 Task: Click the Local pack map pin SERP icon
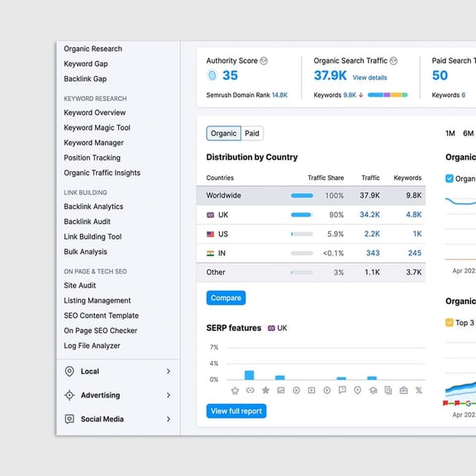[x=358, y=390]
